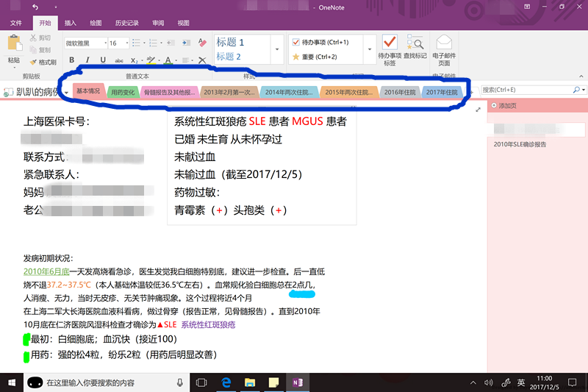Apply the 重要 (Ctrl+2) star tag

coord(315,57)
